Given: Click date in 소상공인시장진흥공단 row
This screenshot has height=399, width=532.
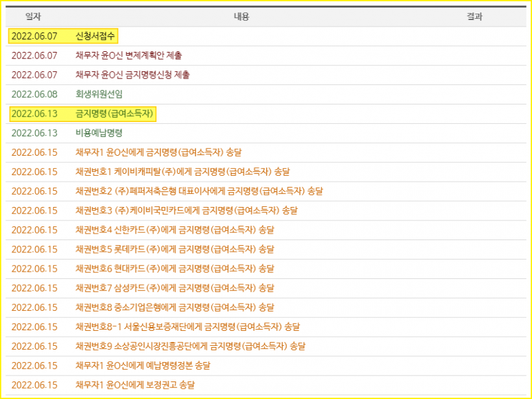Looking at the screenshot, I should [34, 346].
